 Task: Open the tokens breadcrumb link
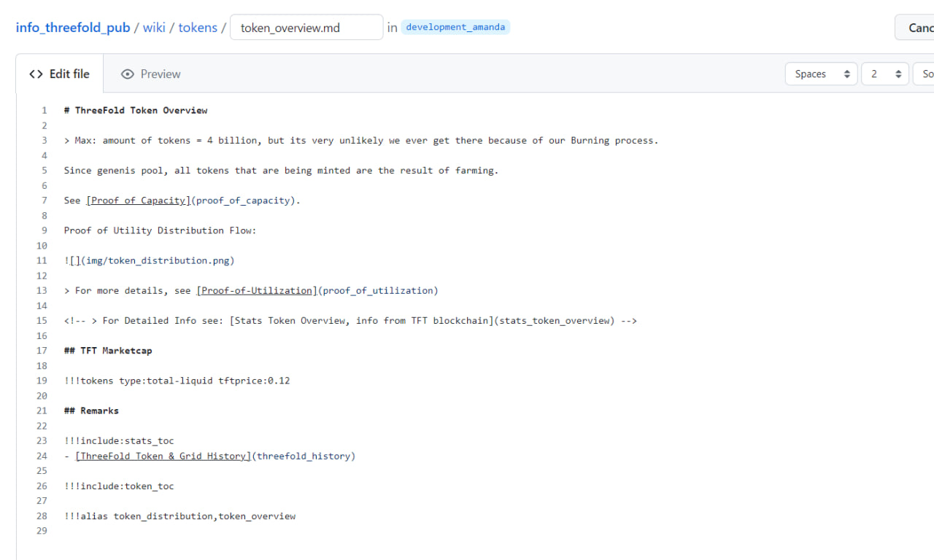(x=198, y=27)
